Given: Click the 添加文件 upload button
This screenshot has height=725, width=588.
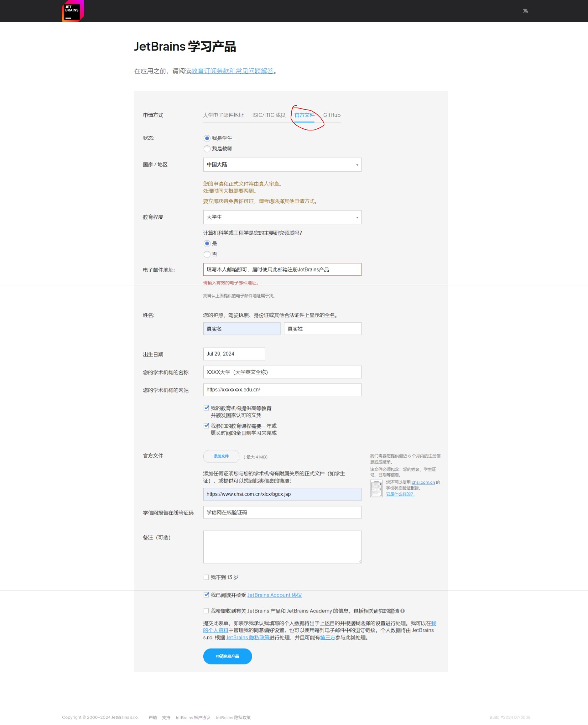Looking at the screenshot, I should [x=221, y=456].
